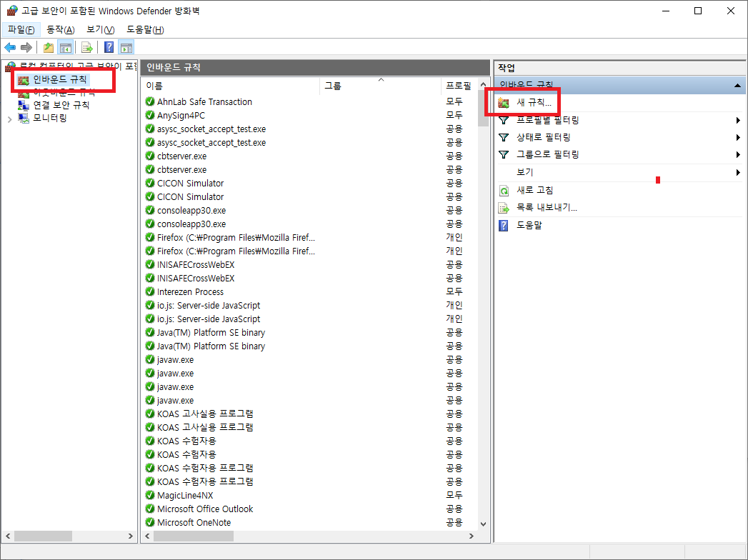The width and height of the screenshot is (748, 560).
Task: Click the tree pane horizontal scrollbar left arrow
Action: coord(8,536)
